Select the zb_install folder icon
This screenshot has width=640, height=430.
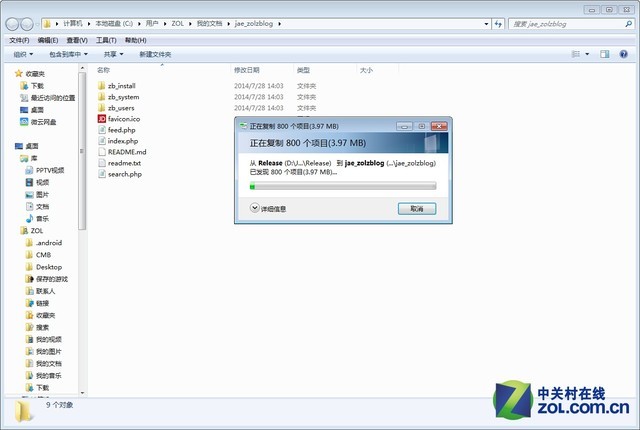pyautogui.click(x=101, y=86)
